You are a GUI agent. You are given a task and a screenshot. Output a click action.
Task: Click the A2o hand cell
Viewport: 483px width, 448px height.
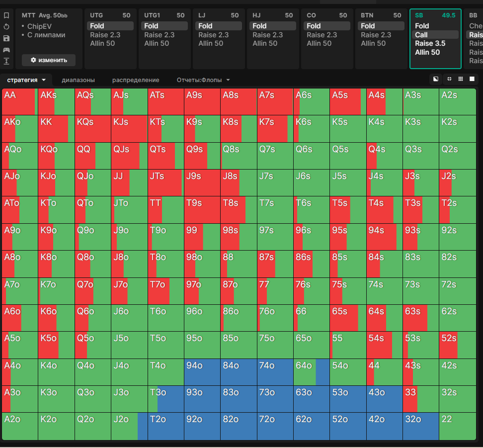point(20,427)
